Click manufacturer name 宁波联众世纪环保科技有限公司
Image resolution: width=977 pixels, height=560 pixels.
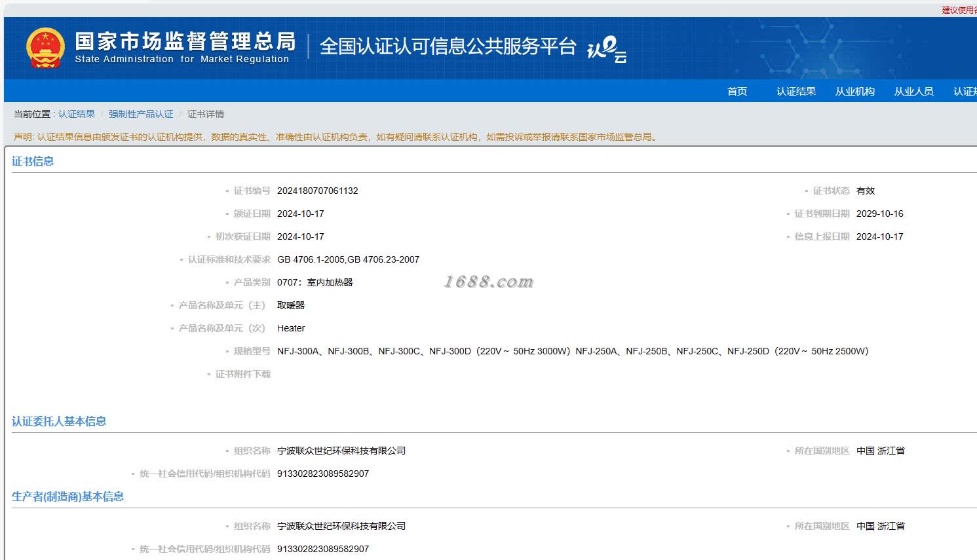point(341,526)
